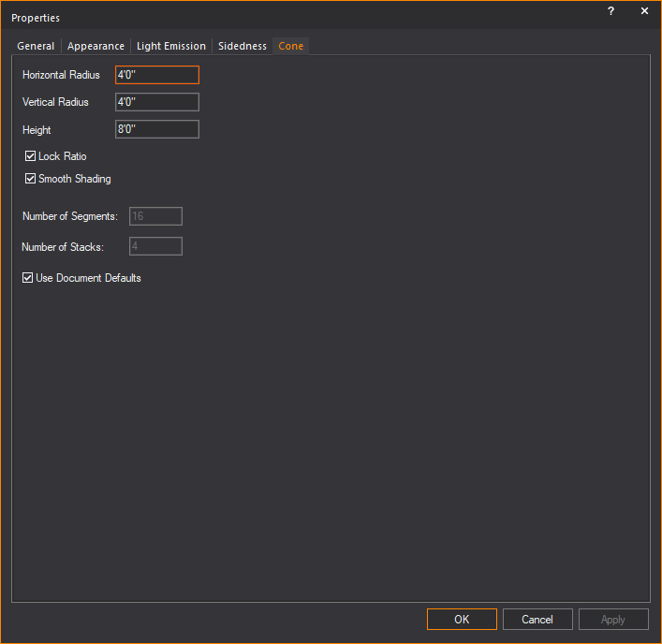
Task: Close the Properties dialog with X
Action: pos(644,11)
